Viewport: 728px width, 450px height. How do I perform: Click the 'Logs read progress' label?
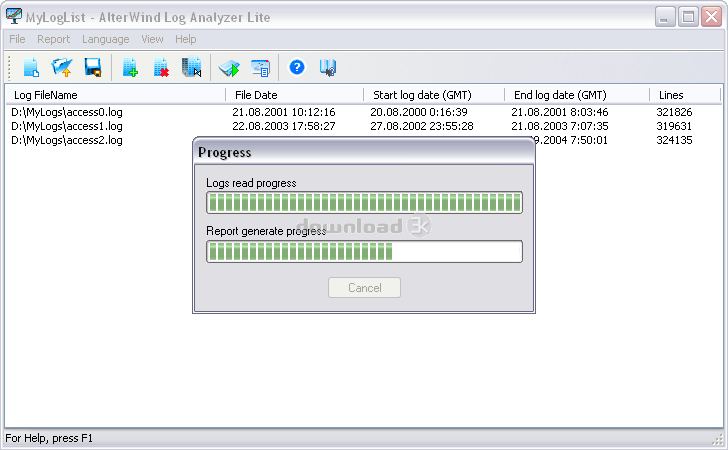click(251, 183)
